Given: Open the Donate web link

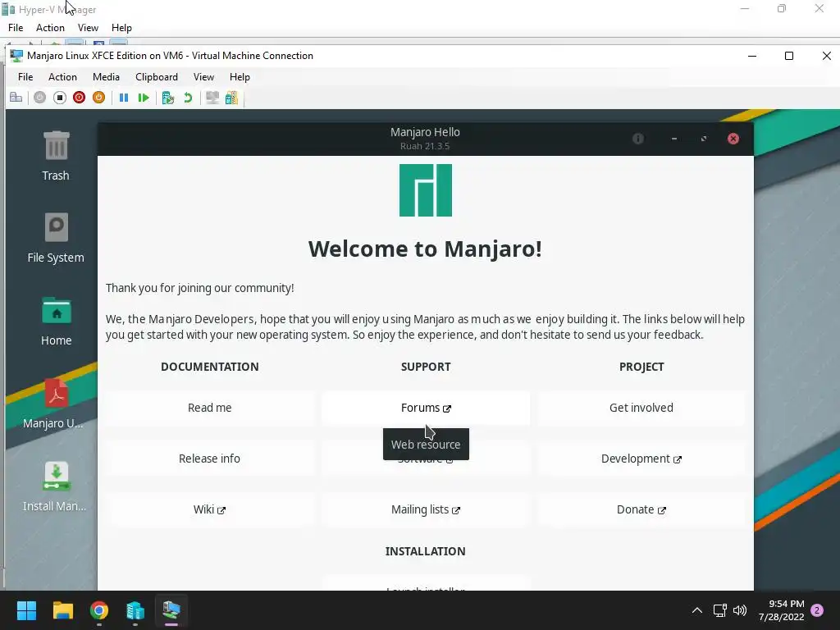Looking at the screenshot, I should (641, 509).
